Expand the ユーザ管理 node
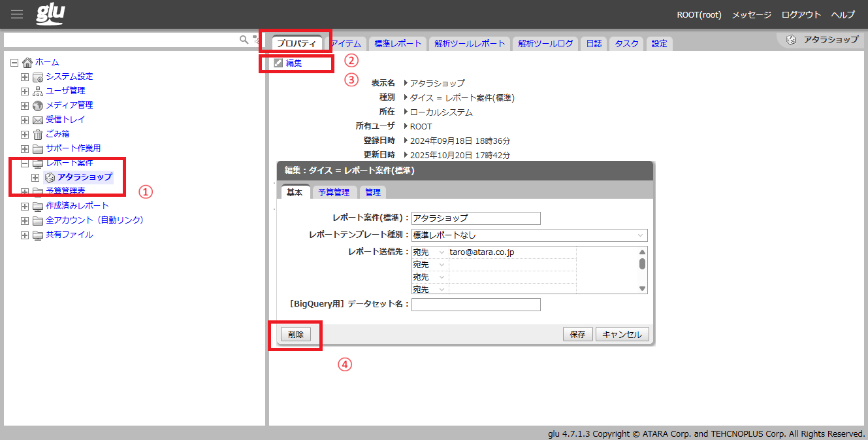 (x=25, y=91)
